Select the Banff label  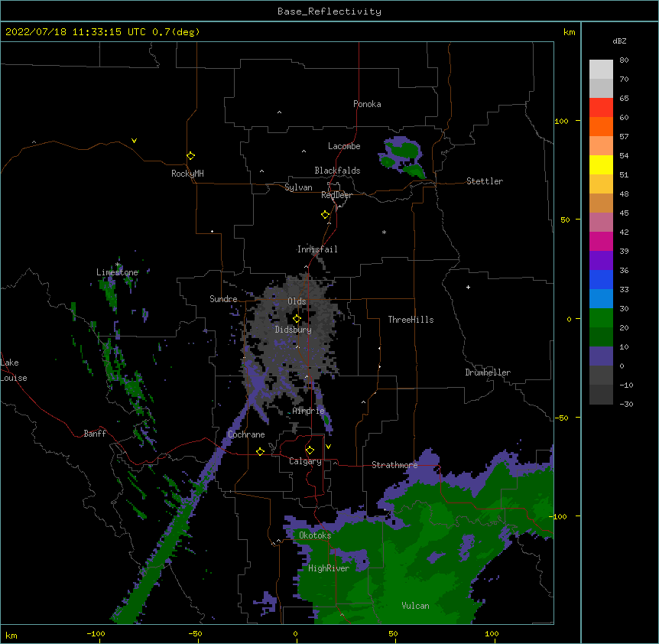95,434
